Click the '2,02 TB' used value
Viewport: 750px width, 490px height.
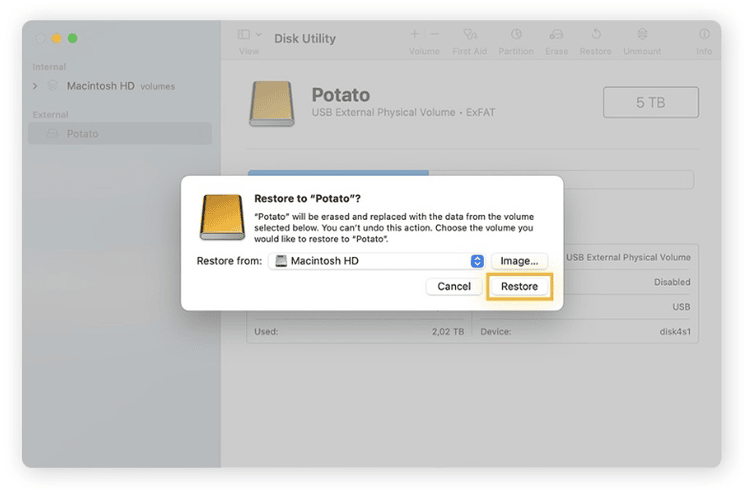click(448, 331)
